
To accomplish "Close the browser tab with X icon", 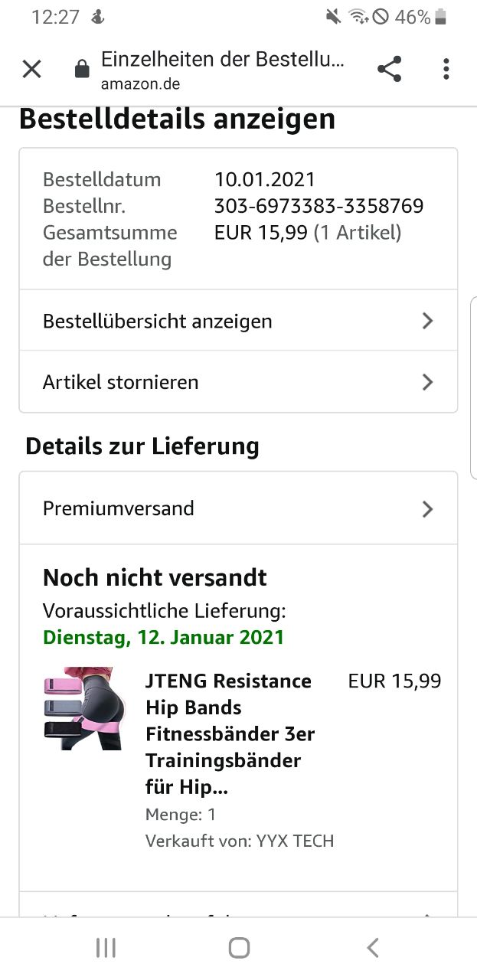I will click(31, 70).
